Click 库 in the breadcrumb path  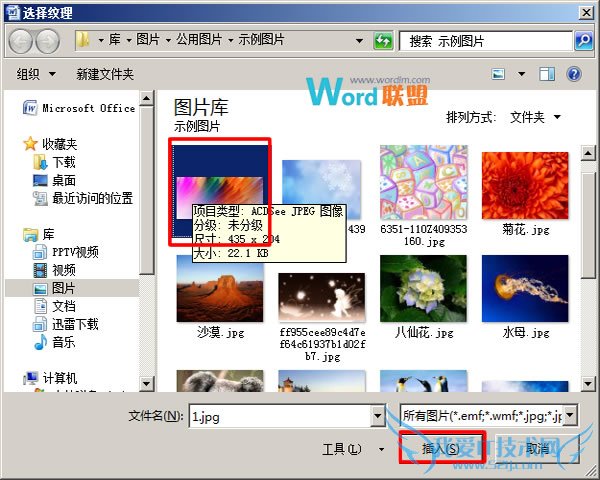[114, 40]
